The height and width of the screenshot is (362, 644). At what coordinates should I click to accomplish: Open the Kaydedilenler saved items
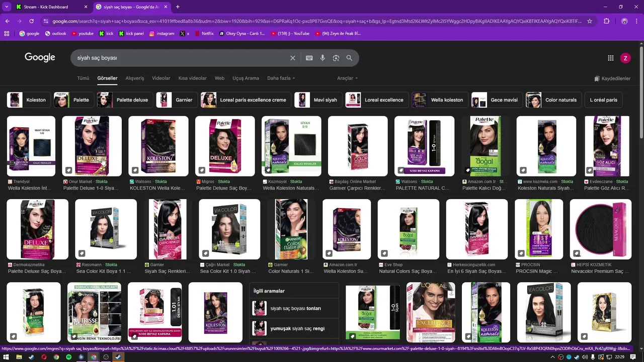coord(612,78)
